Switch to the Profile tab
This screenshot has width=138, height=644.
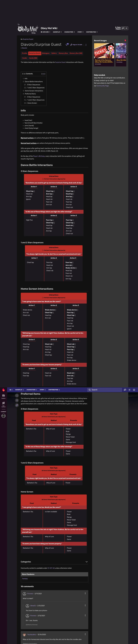(x=25, y=53)
